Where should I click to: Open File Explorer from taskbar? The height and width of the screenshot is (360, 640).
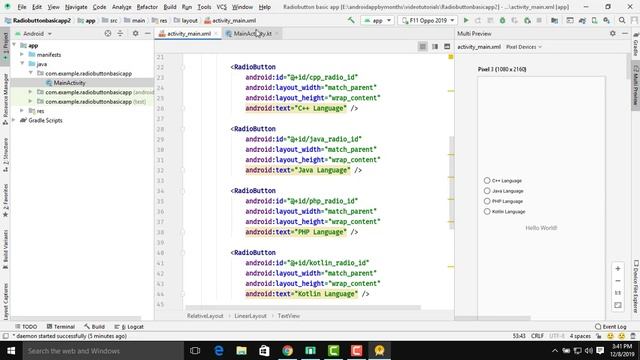click(241, 351)
